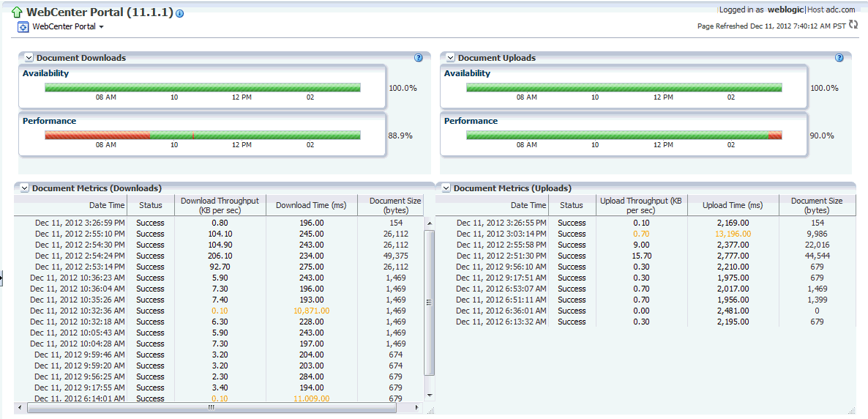Collapse the Document Downloads section
Screen dimensions: 868x419
[x=29, y=58]
